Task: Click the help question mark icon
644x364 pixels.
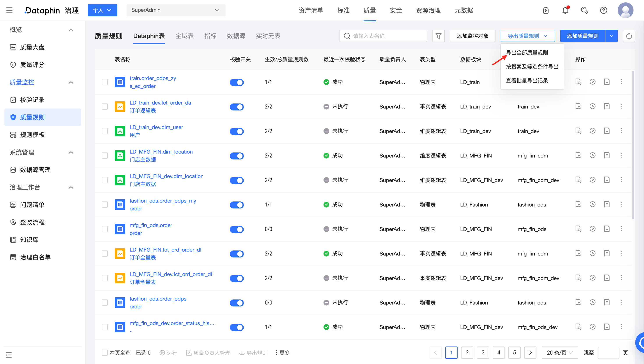Action: (x=603, y=10)
